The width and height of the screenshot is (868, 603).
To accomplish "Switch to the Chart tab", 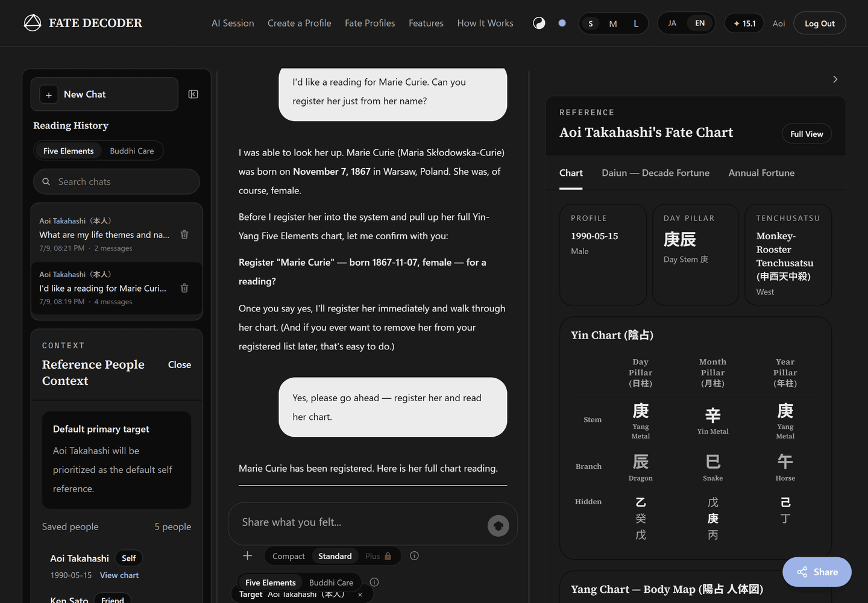I will [571, 173].
